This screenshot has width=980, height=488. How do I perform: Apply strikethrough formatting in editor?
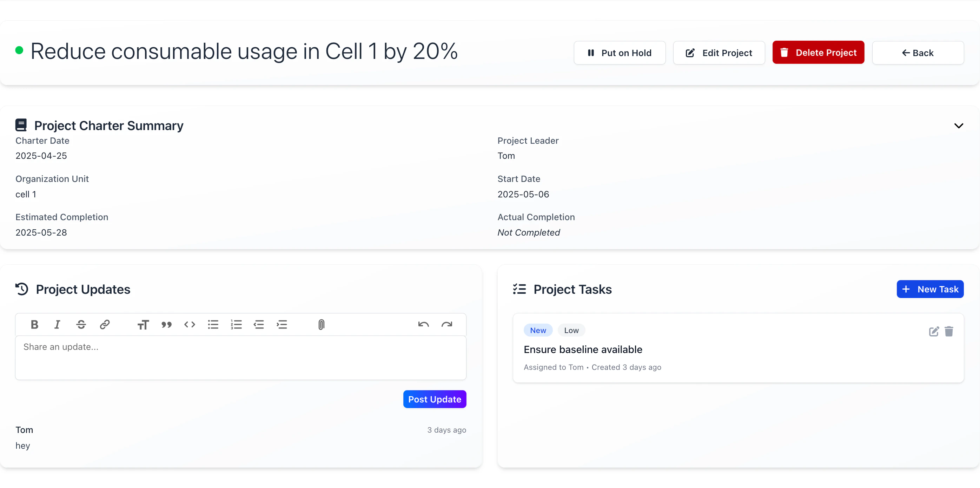[x=81, y=325]
